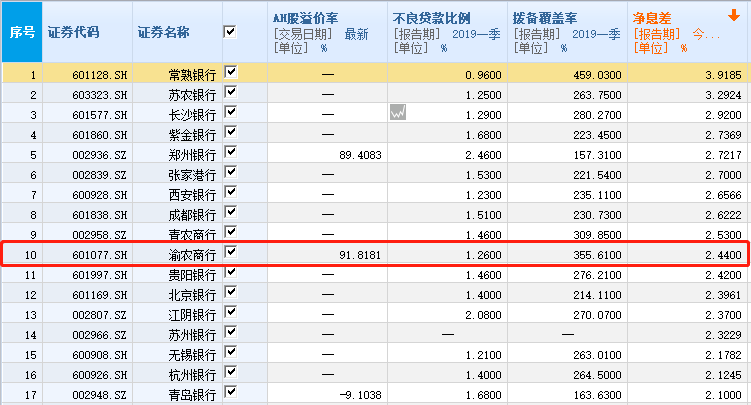Toggle the checkbox for 无锡银行
Screen dimensions: 751x405
[x=231, y=352]
